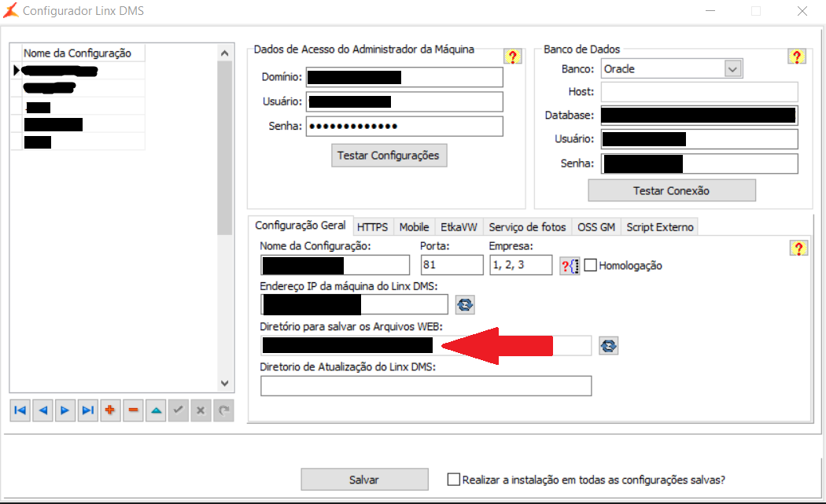Open Empresa help braces icon
826x504 pixels.
570,266
